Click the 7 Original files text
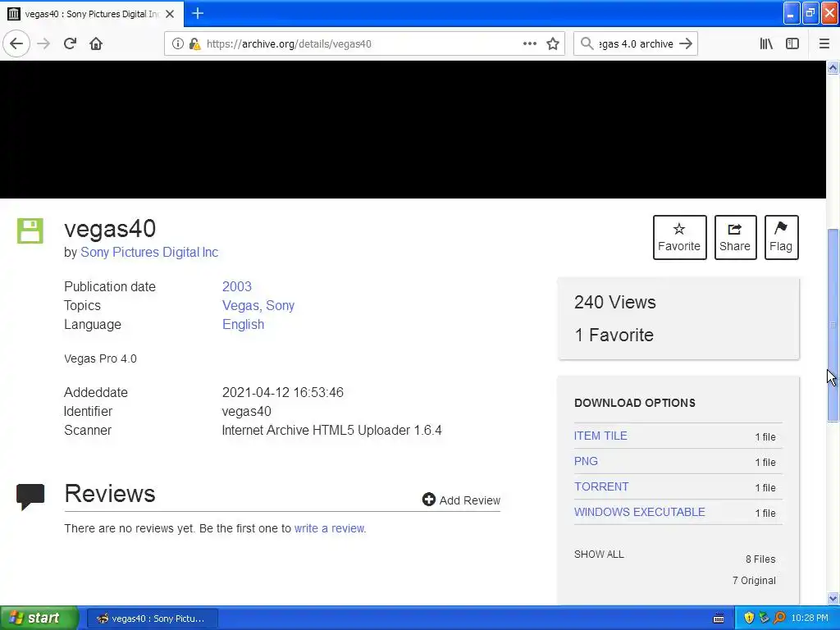840x630 pixels. (754, 581)
